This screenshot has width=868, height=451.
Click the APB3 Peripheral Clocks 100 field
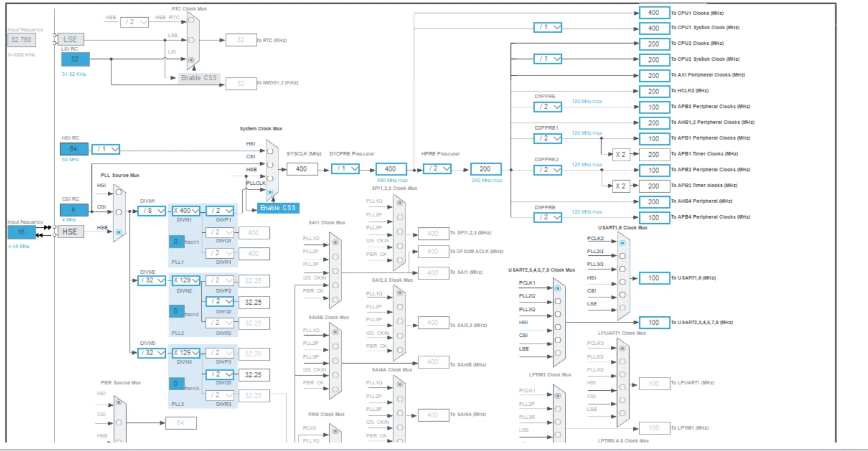pos(654,107)
